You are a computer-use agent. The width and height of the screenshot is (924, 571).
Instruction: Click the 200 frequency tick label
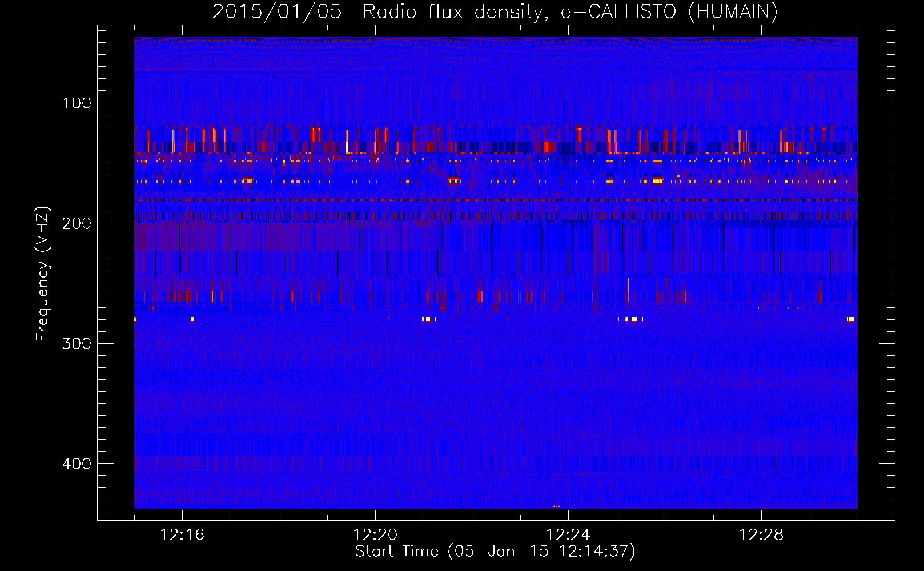(77, 223)
